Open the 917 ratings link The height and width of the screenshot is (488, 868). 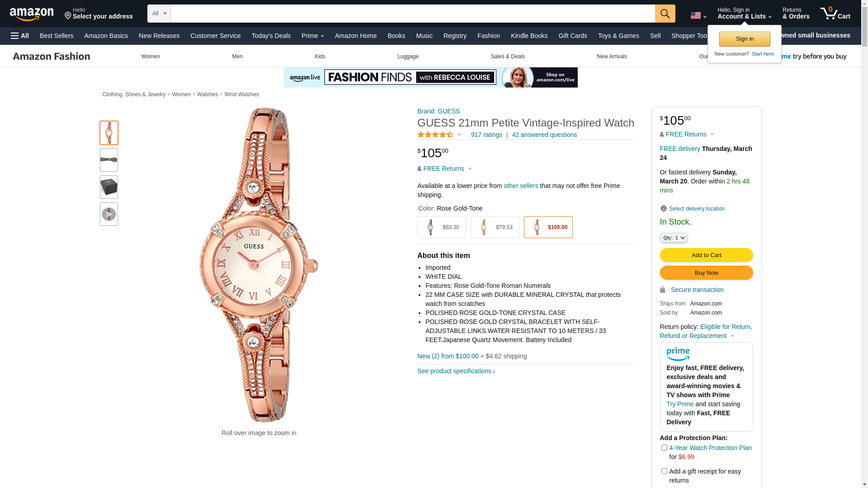tap(486, 135)
